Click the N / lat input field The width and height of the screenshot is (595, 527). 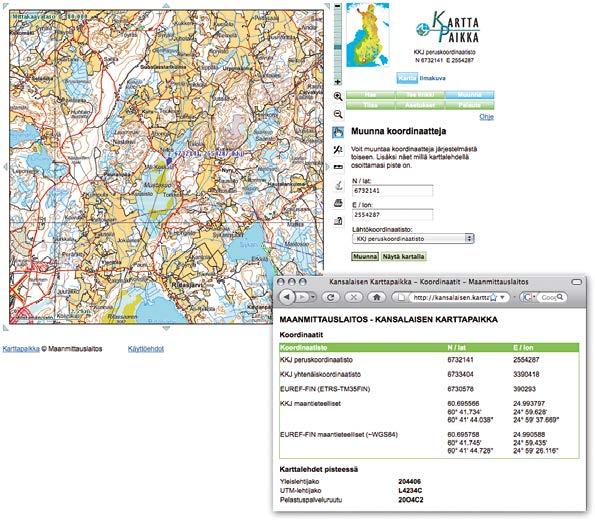[392, 190]
